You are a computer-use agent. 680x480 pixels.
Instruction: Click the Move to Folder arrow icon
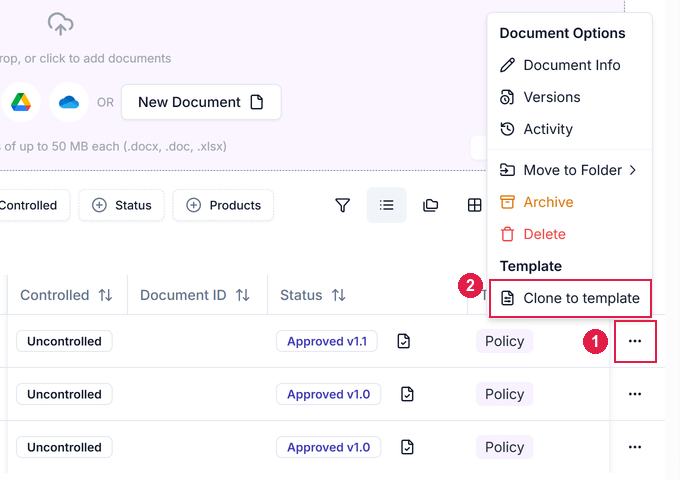[x=507, y=170]
